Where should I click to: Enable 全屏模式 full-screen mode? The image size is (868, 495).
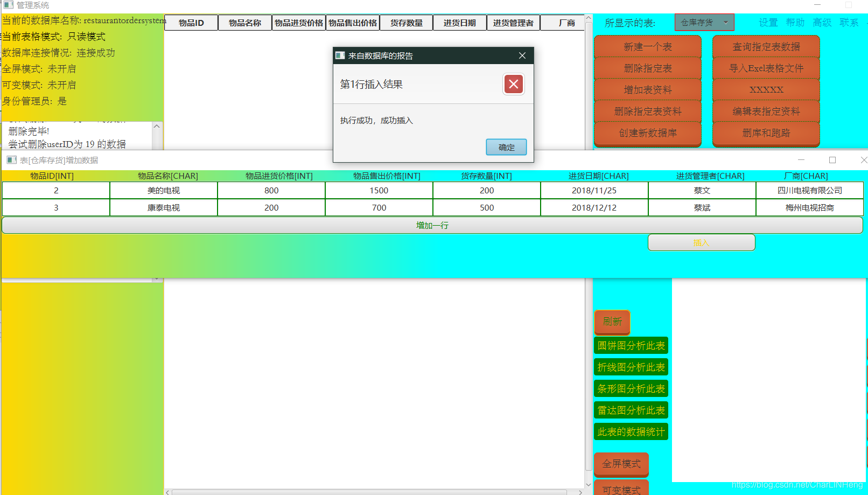coord(621,464)
